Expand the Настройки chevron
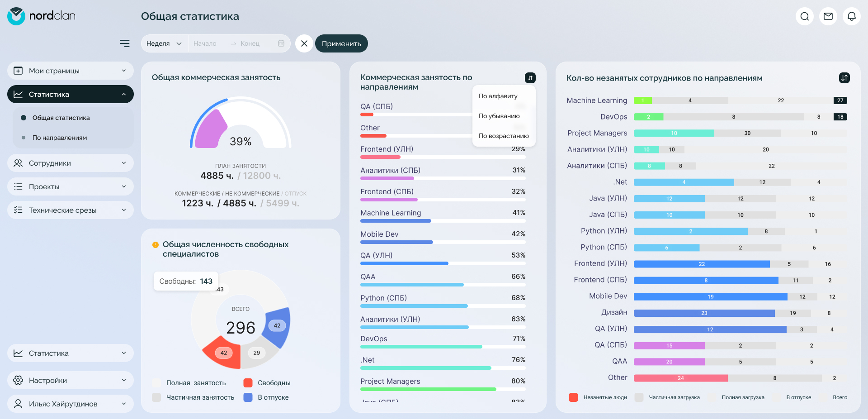The height and width of the screenshot is (420, 868). click(124, 380)
